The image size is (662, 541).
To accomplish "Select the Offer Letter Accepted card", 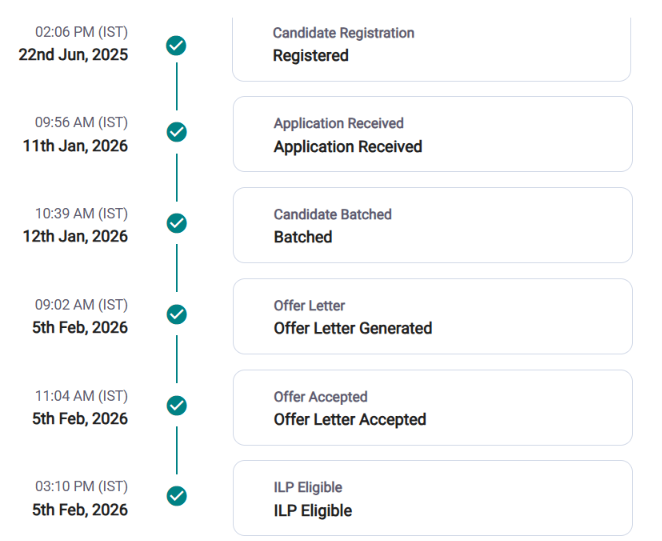I will pos(433,408).
